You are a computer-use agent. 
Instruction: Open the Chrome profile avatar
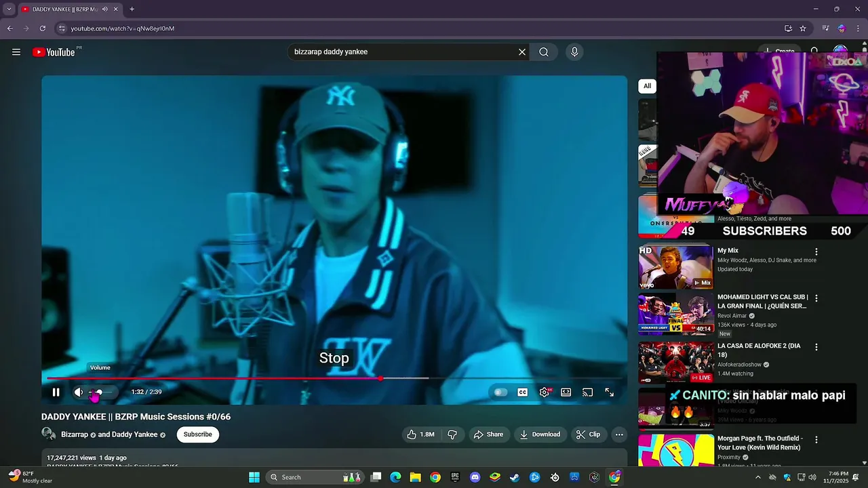[842, 28]
